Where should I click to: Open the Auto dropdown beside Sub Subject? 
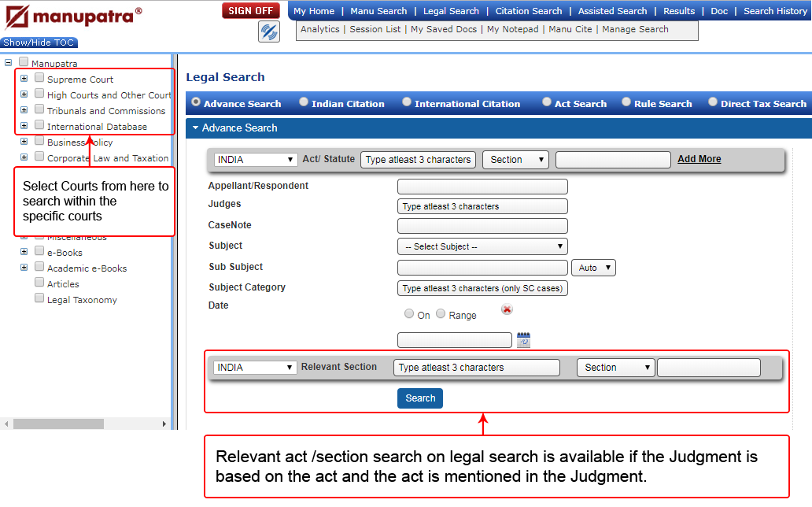tap(593, 268)
